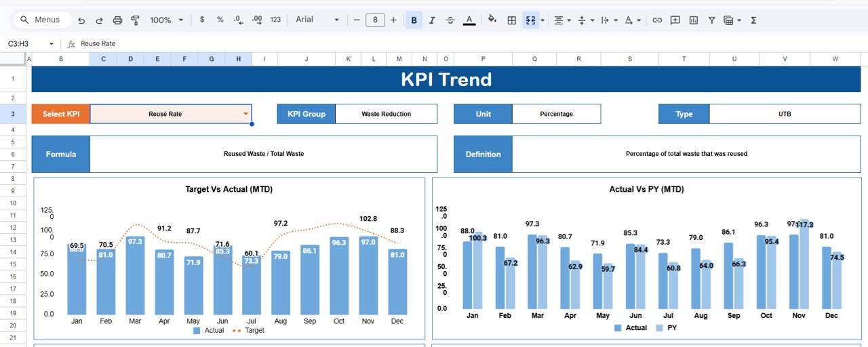Open the Menus search box
The height and width of the screenshot is (347, 868).
pyautogui.click(x=40, y=20)
